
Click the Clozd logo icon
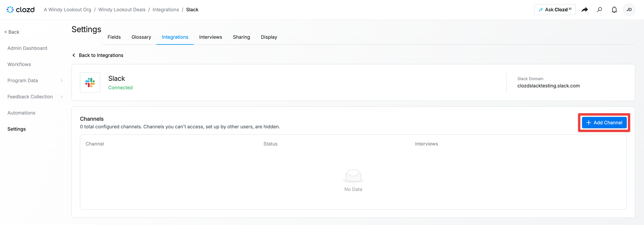point(10,9)
